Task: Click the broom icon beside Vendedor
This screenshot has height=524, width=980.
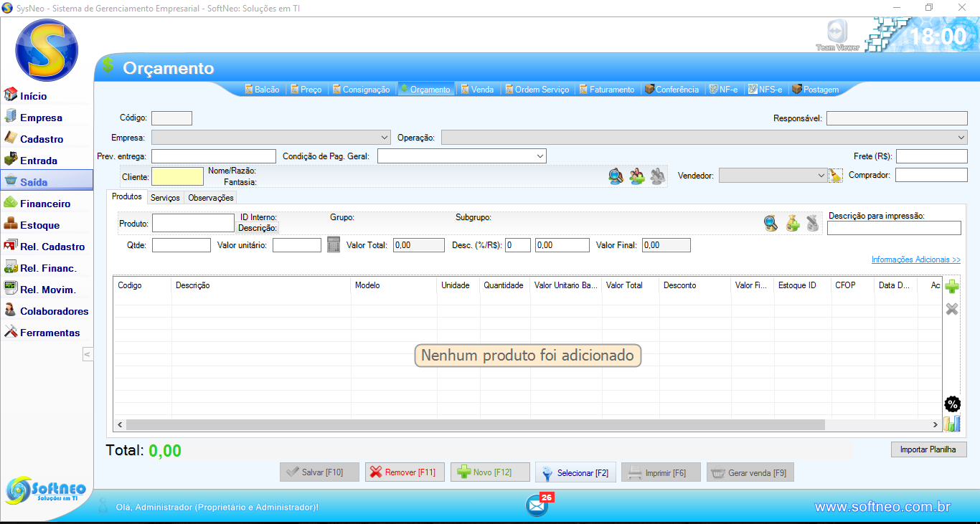Action: coord(835,176)
